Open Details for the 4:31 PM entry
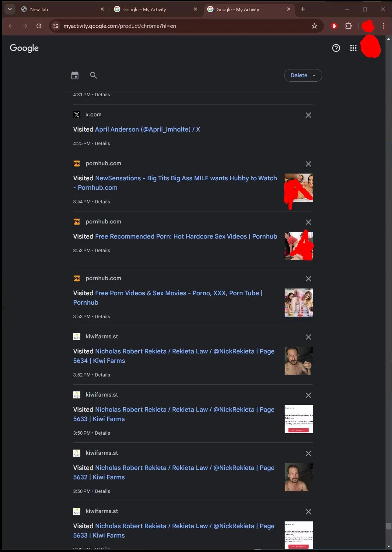This screenshot has width=392, height=552. point(103,95)
